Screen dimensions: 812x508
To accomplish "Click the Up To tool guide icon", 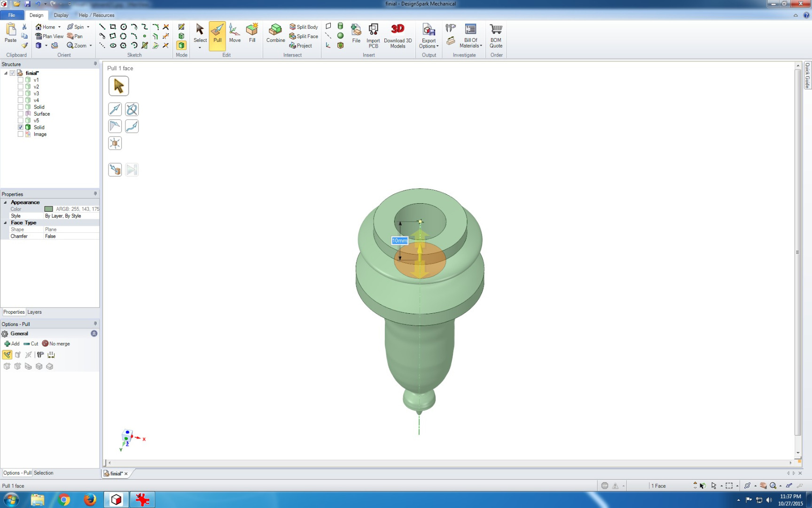I will 115,169.
